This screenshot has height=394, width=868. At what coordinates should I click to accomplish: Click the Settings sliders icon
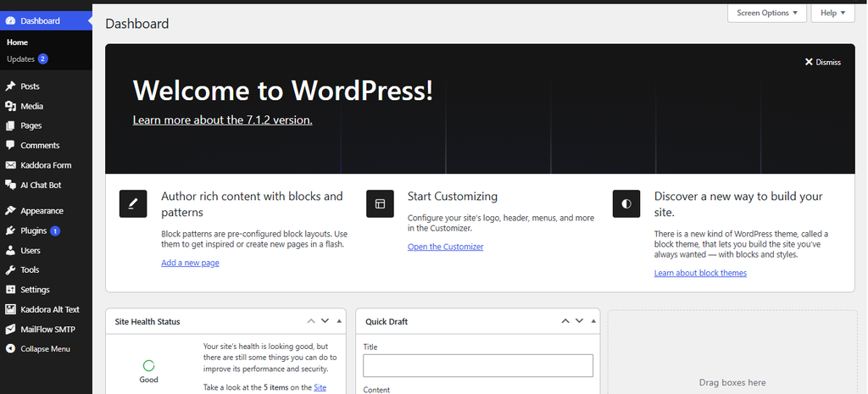[10, 290]
